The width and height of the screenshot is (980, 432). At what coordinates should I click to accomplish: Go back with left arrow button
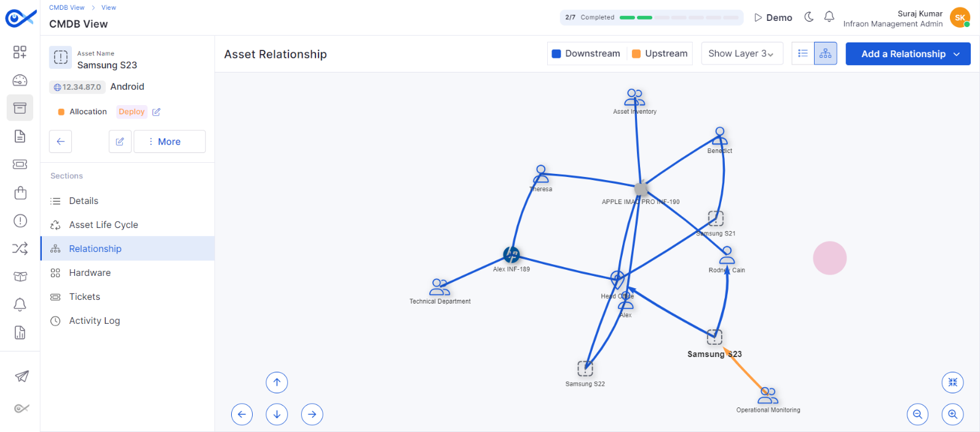60,141
